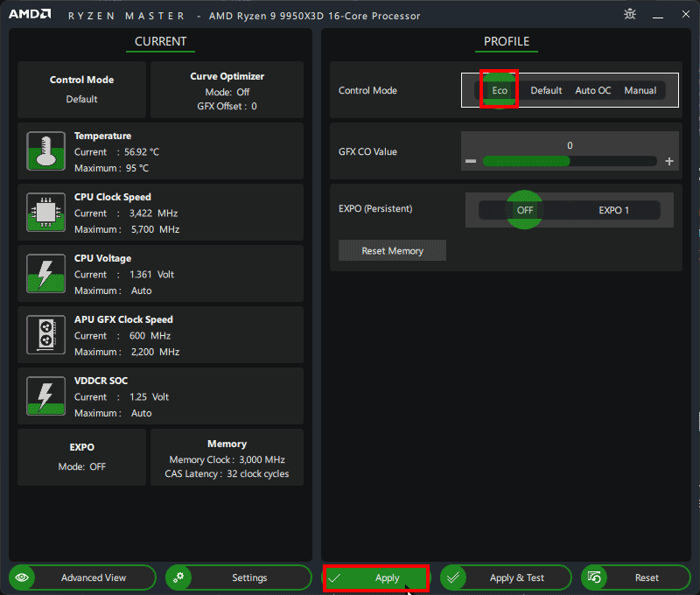Click the CPU Clock Speed chip icon
The width and height of the screenshot is (700, 595).
point(46,212)
